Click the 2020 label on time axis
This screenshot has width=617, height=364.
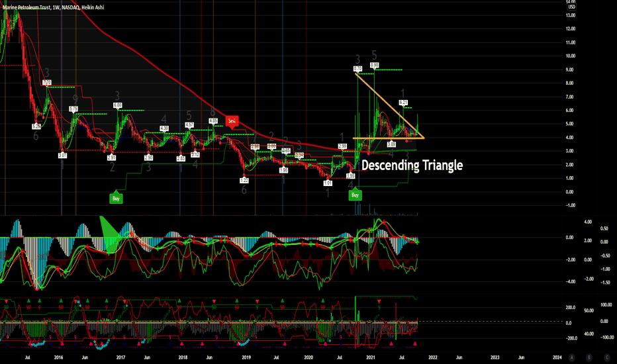pyautogui.click(x=308, y=357)
